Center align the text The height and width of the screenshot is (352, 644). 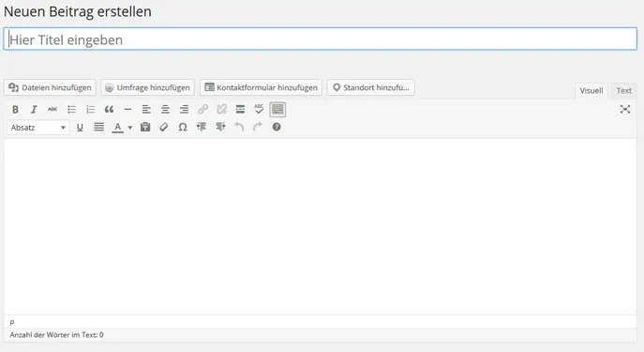[165, 110]
